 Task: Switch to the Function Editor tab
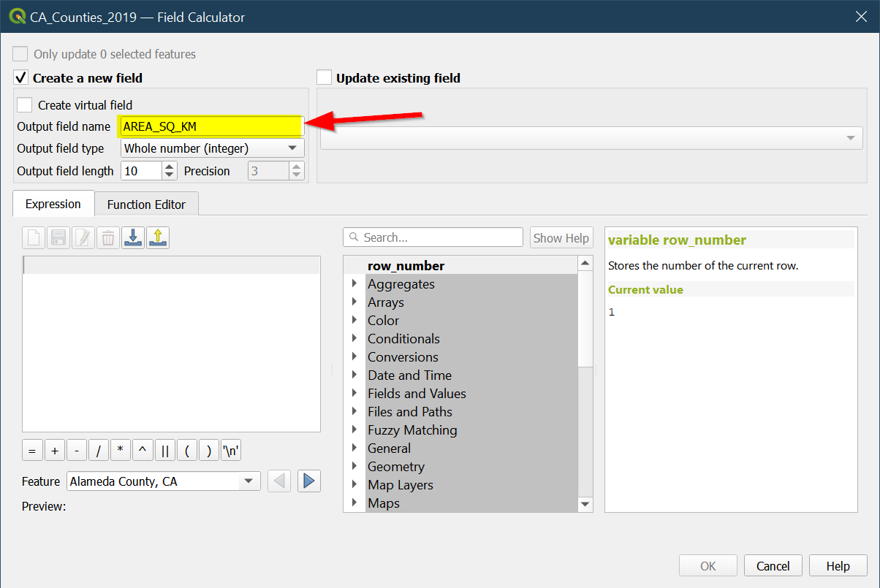pos(146,205)
